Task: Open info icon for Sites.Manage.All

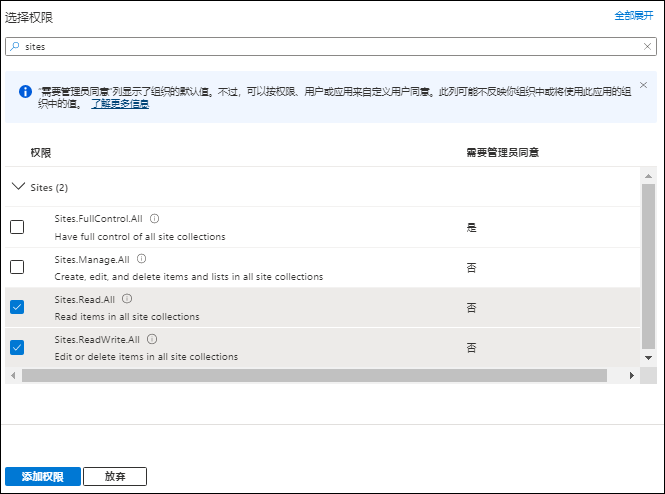Action: 141,259
